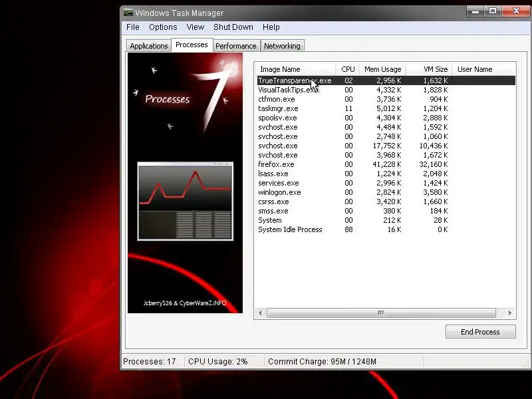532x399 pixels.
Task: Select the csrss.exe process
Action: point(386,201)
